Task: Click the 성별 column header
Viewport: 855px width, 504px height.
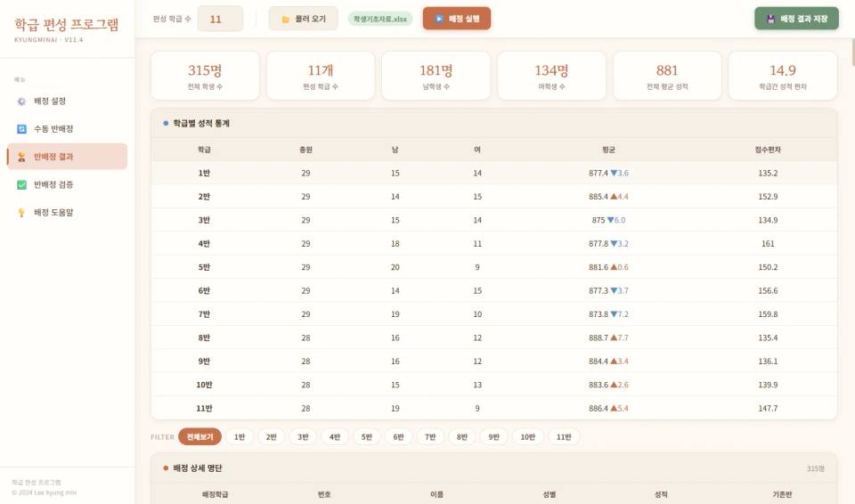Action: click(550, 494)
